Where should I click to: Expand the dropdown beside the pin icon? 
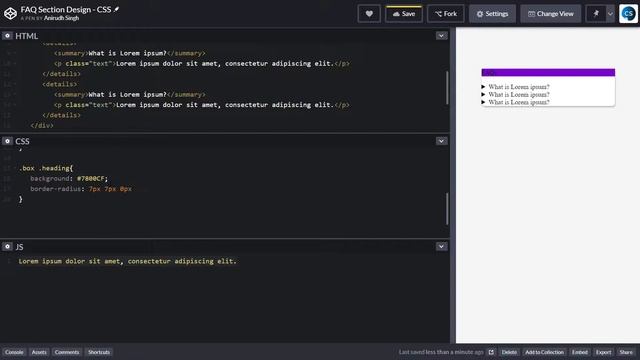coord(610,14)
